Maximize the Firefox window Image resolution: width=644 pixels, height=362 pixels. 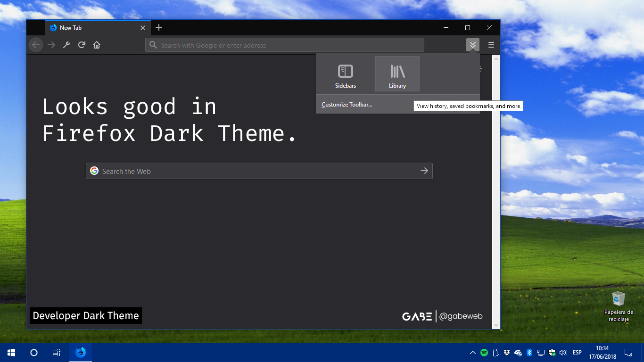468,28
